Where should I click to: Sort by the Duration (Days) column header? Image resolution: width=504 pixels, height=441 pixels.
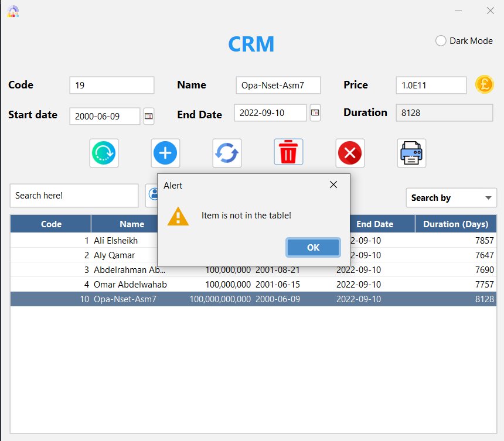[456, 224]
